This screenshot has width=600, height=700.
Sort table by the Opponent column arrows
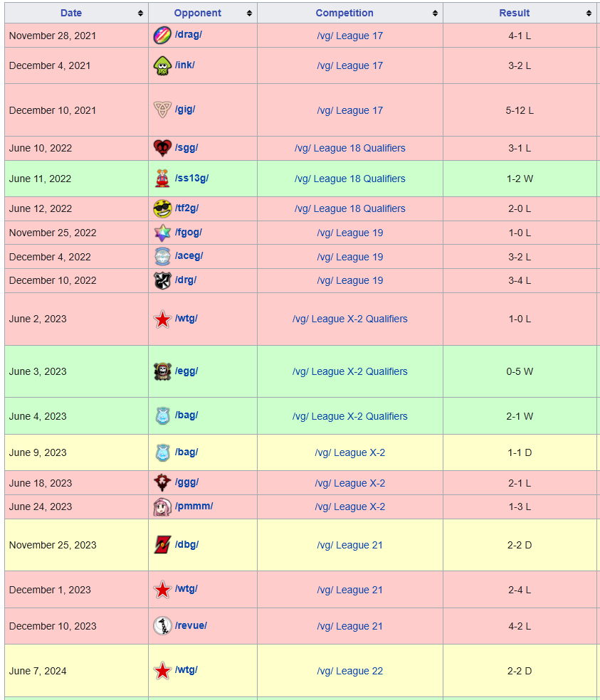(249, 13)
